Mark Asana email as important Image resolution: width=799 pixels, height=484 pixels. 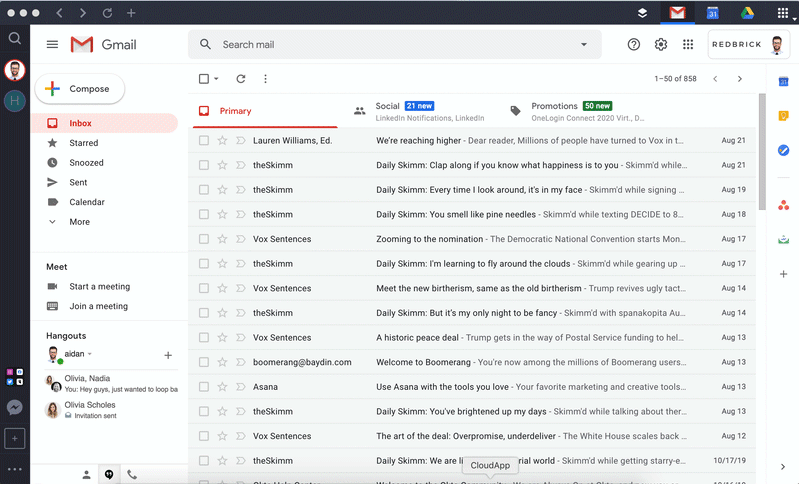click(241, 387)
